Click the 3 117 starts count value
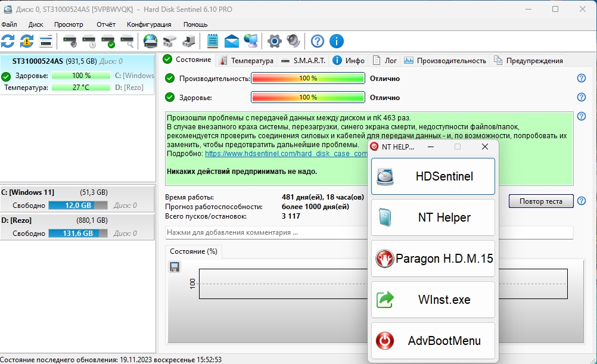Screen dimensions: 597x364 [291, 216]
